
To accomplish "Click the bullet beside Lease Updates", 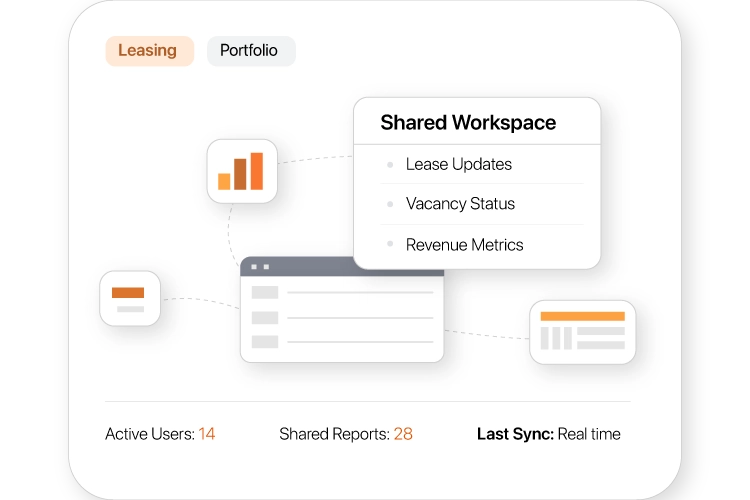I will click(389, 165).
